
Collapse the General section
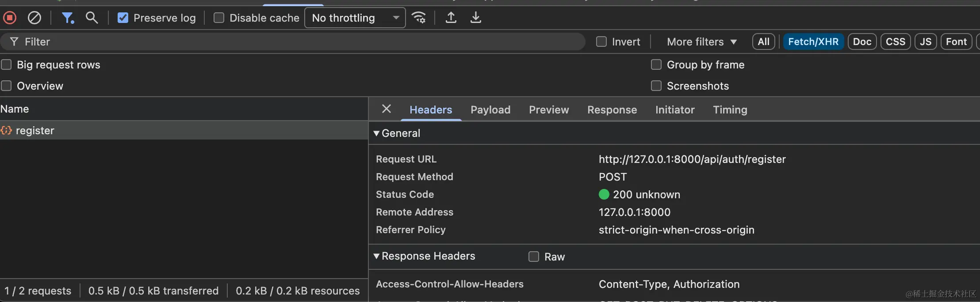(x=377, y=133)
